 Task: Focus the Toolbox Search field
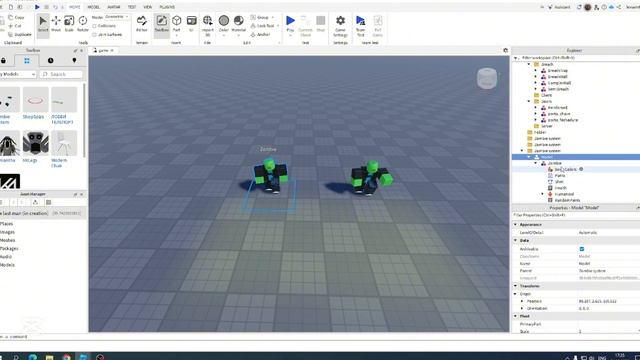[61, 74]
